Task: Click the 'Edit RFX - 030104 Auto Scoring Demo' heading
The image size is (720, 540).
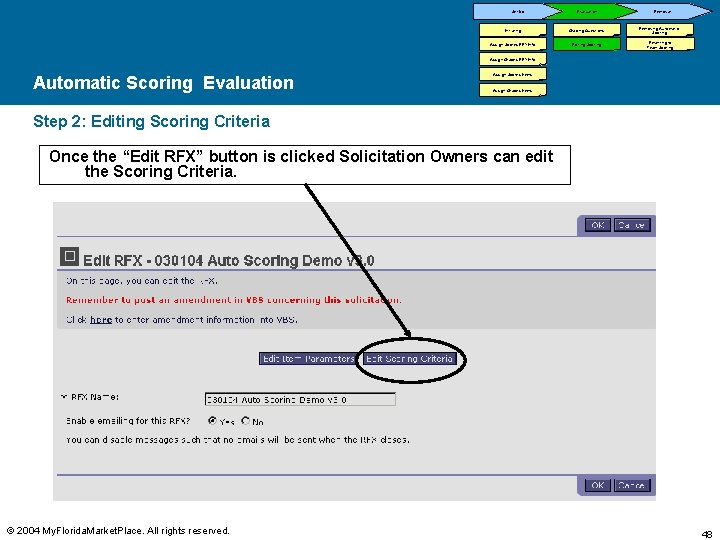Action: (228, 260)
